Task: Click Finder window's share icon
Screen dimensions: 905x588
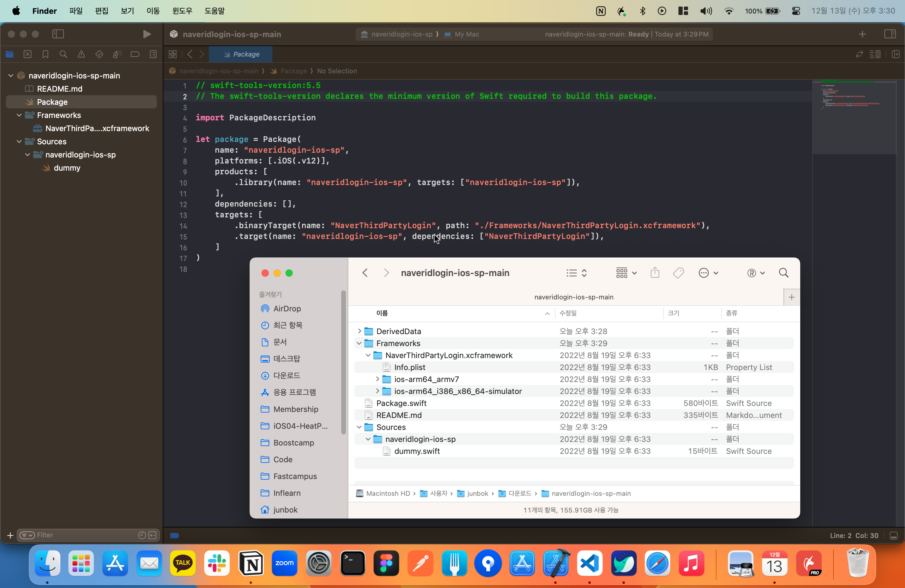Action: point(655,273)
